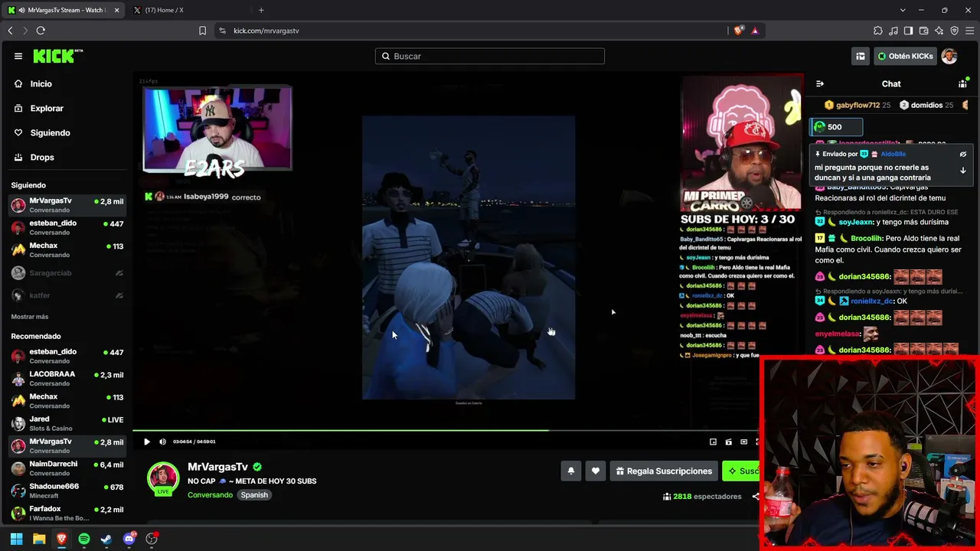Open the Windows Start menu

point(16,539)
